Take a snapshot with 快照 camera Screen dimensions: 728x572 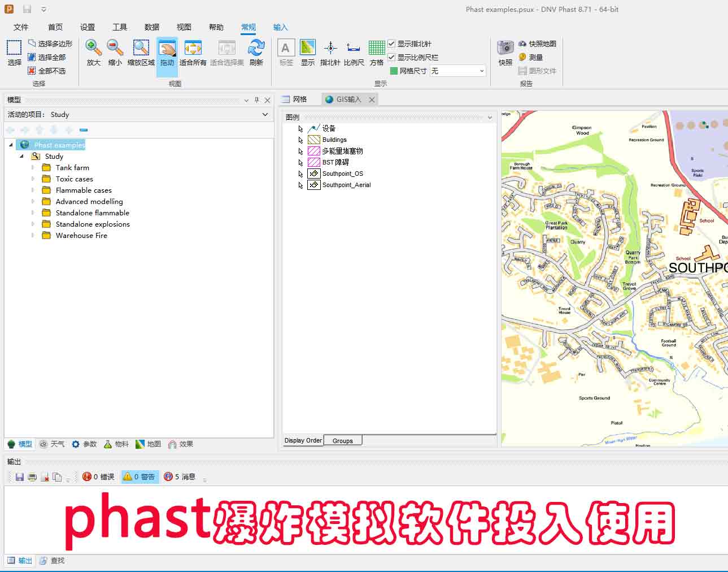[x=505, y=53]
